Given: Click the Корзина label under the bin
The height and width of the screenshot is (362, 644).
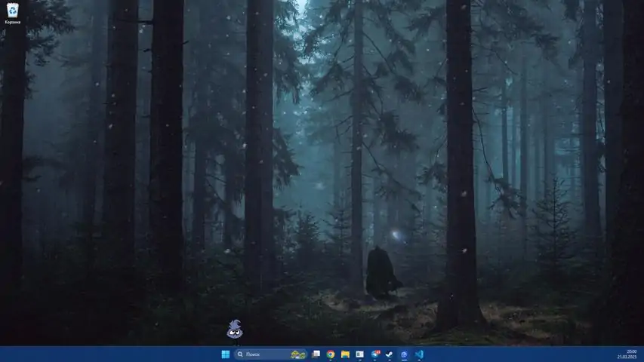Looking at the screenshot, I should pos(12,23).
